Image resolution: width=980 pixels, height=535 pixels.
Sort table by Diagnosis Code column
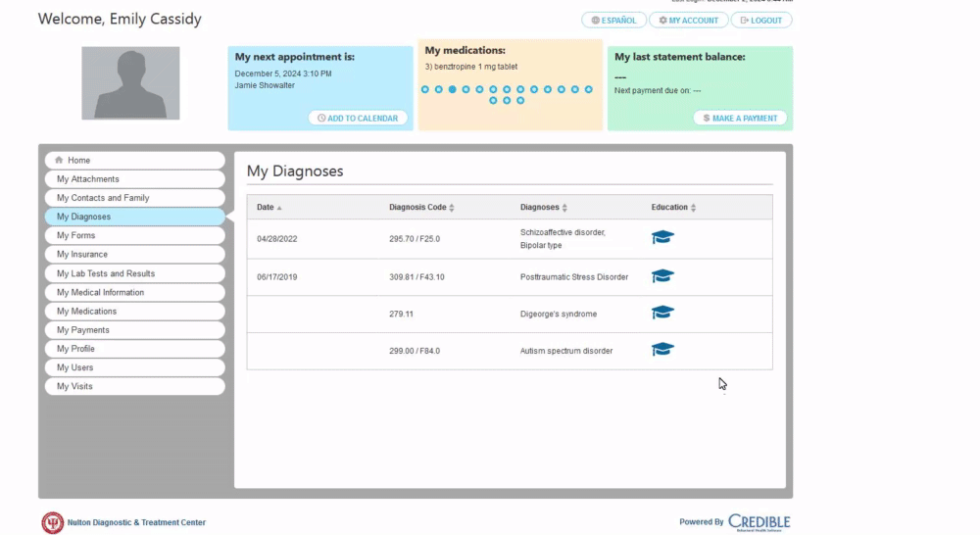coord(421,207)
